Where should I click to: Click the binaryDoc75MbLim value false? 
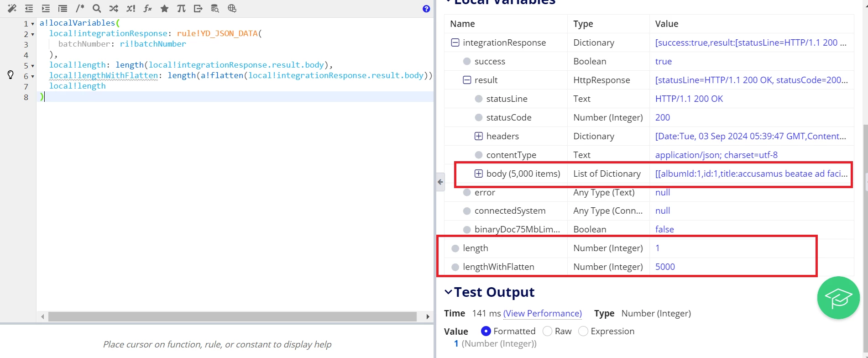coord(664,229)
